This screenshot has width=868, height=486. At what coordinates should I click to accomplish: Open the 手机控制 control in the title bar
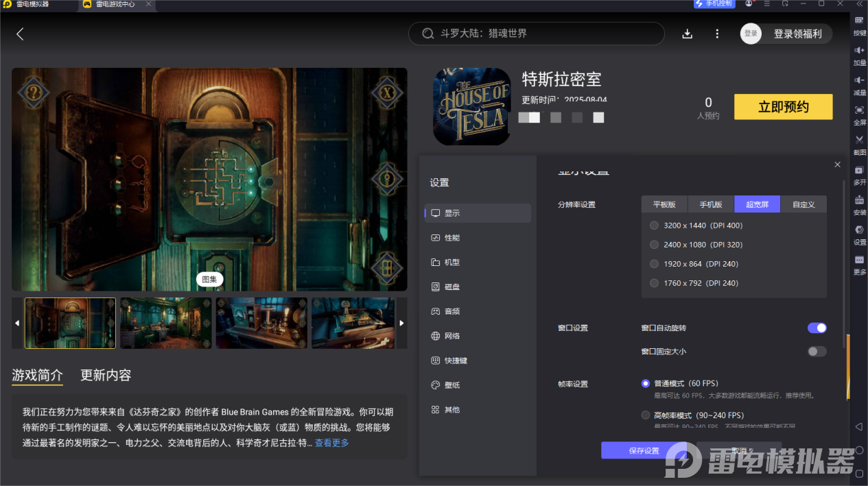click(x=714, y=4)
